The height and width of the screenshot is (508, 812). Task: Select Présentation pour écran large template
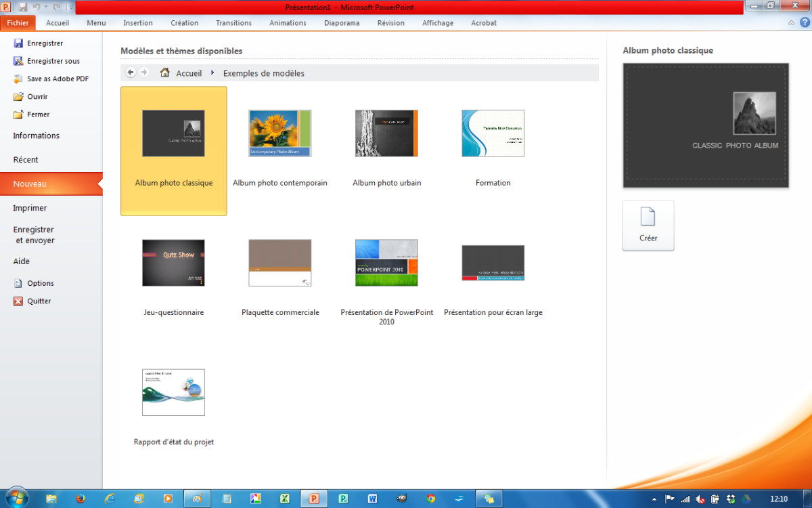click(493, 280)
